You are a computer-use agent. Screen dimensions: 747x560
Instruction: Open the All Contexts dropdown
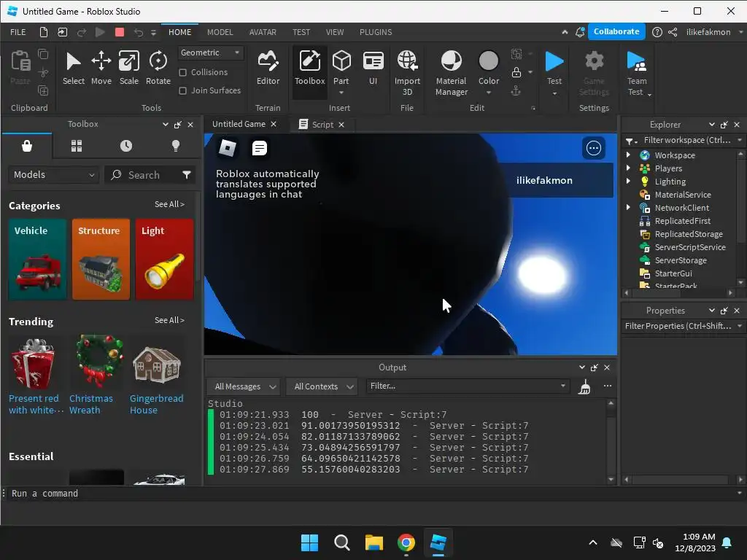322,386
